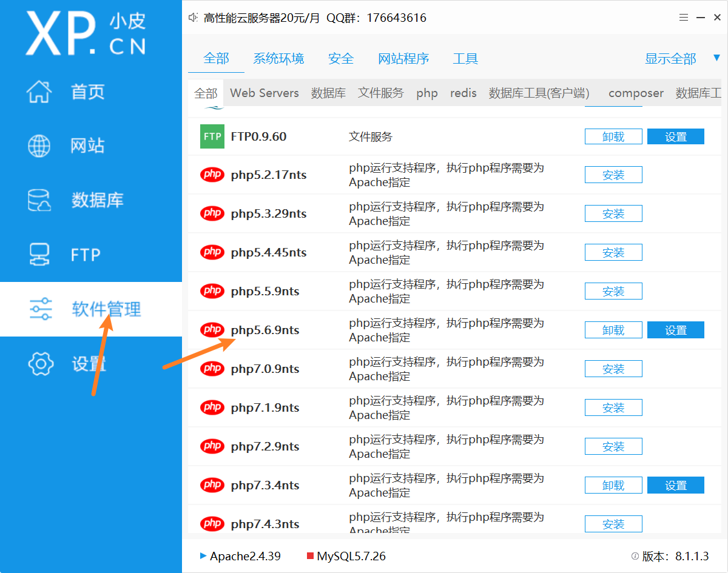Click the globe icon for 网站
Viewport: 728px width, 573px height.
[40, 146]
